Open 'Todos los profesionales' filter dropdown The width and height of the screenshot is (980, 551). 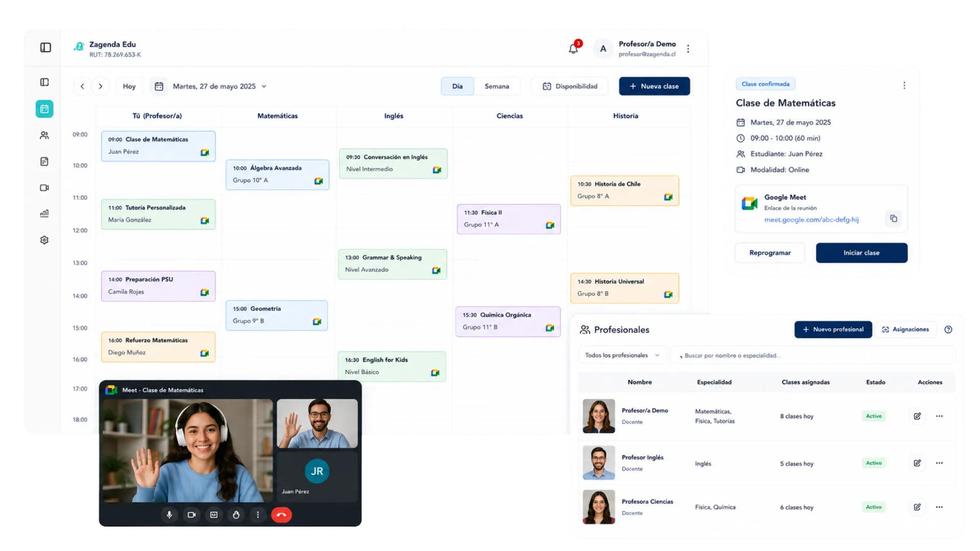pyautogui.click(x=622, y=355)
